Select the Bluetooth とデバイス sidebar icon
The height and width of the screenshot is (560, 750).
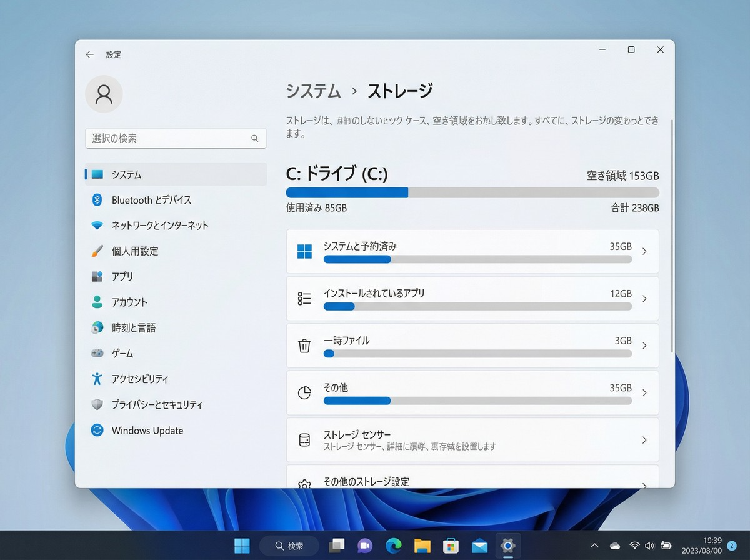[x=99, y=200]
